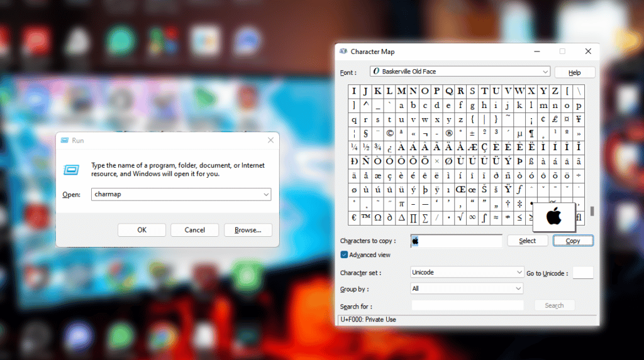644x360 pixels.
Task: Select the square root √ symbol
Action: point(460,218)
